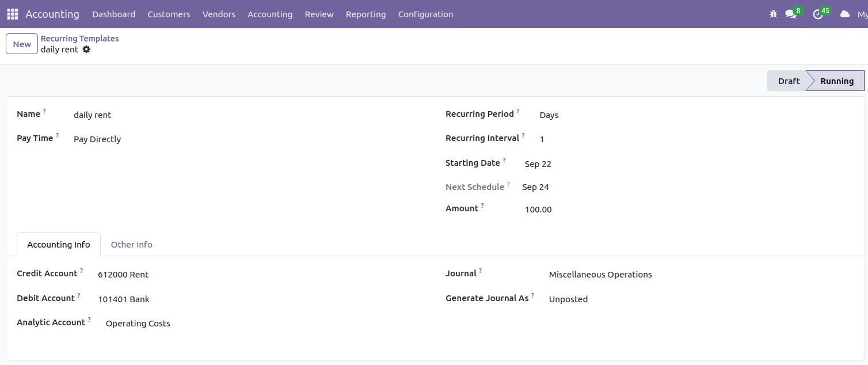Open the Vendors menu
The image size is (868, 365).
click(x=219, y=14)
